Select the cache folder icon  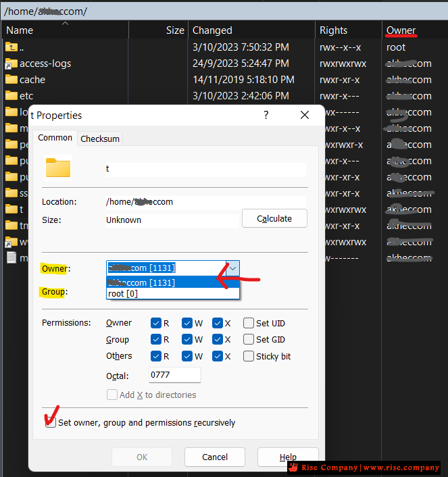pyautogui.click(x=11, y=80)
